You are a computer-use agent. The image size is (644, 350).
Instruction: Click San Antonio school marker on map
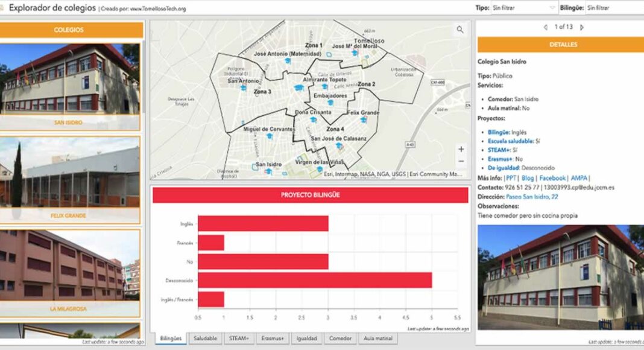point(243,87)
